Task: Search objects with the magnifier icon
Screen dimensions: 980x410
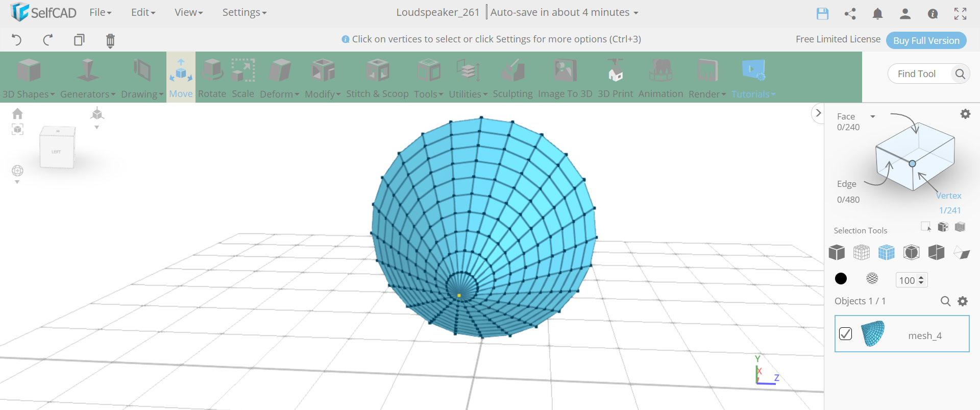Action: (x=945, y=301)
